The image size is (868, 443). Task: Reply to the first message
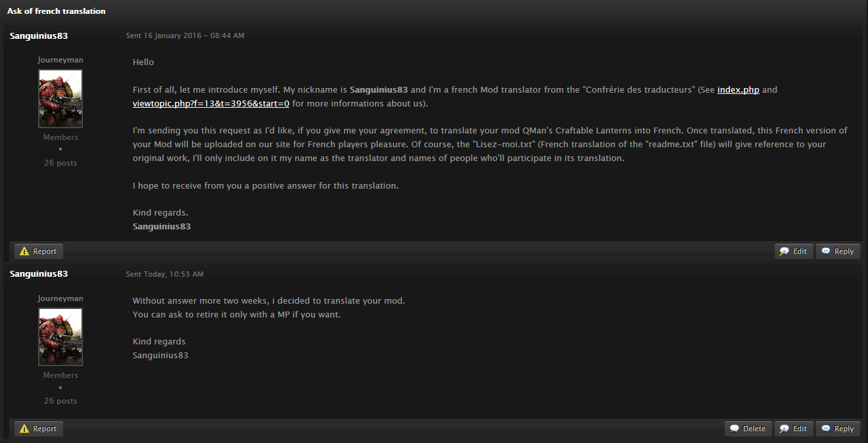[838, 251]
